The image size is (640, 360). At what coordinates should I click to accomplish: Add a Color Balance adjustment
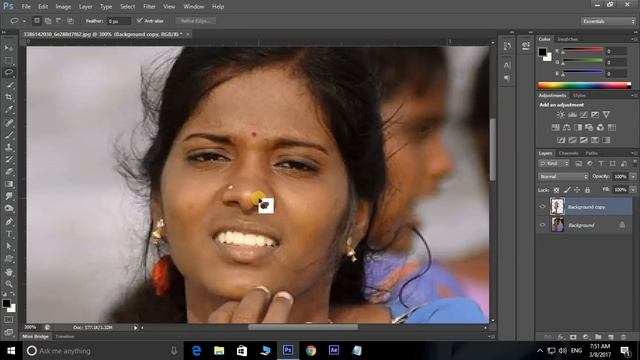pyautogui.click(x=567, y=127)
